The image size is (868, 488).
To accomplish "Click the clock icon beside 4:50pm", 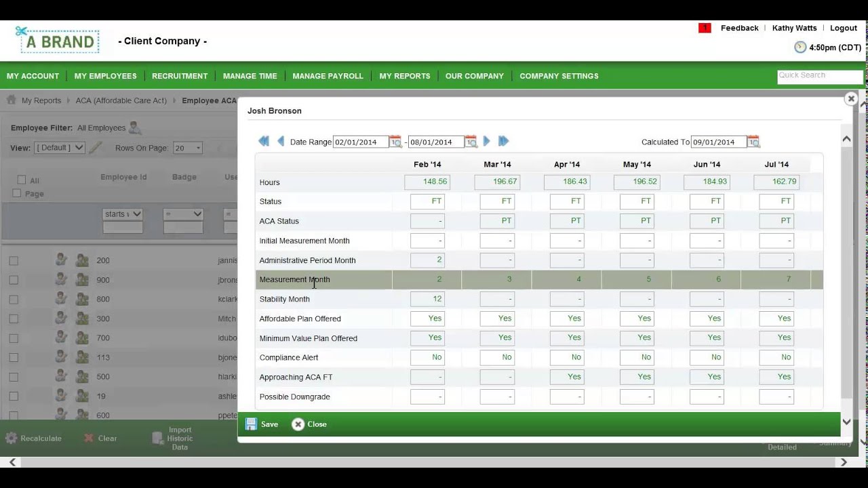I will click(x=800, y=47).
